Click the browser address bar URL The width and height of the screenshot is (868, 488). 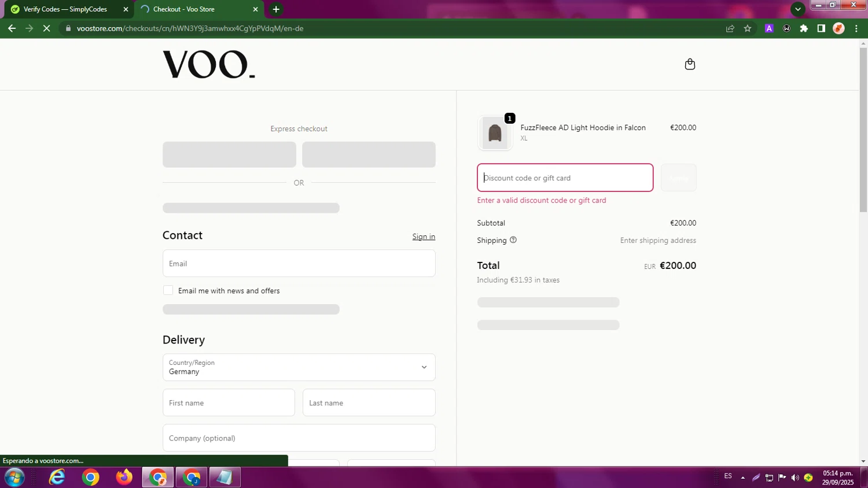click(190, 28)
